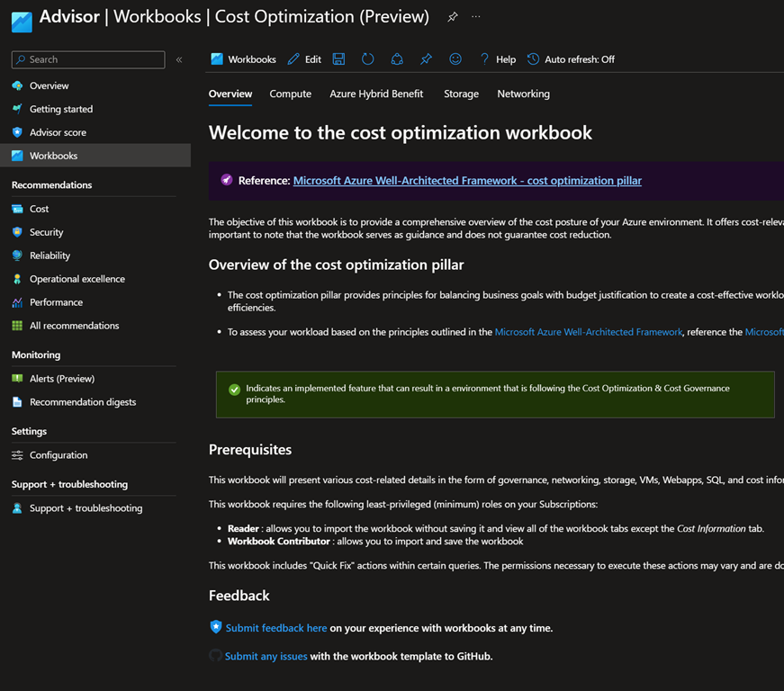Switch to the Azure Hybrid Benefit tab
784x691 pixels.
tap(377, 94)
